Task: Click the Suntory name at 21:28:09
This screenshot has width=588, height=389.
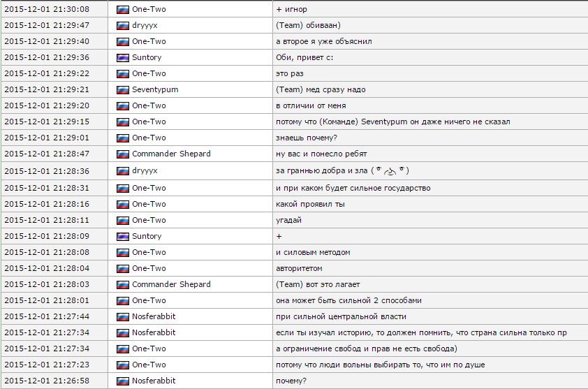Action: pos(147,236)
